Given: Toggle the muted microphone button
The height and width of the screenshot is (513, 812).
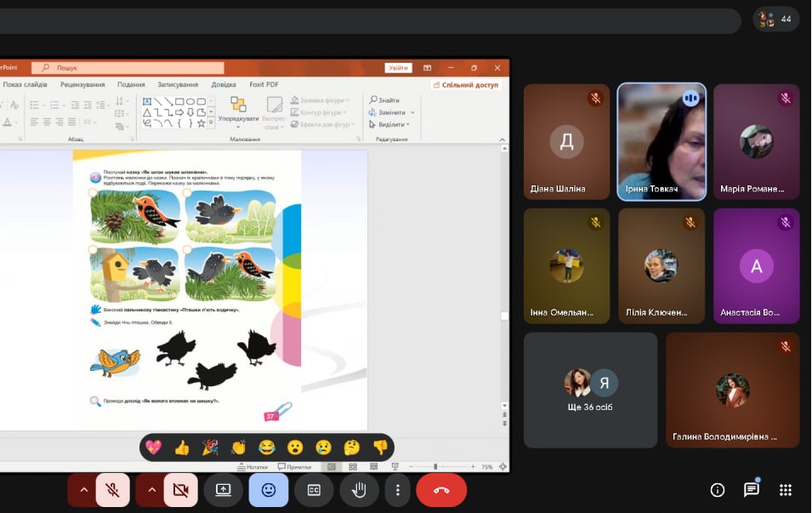Looking at the screenshot, I should [112, 490].
